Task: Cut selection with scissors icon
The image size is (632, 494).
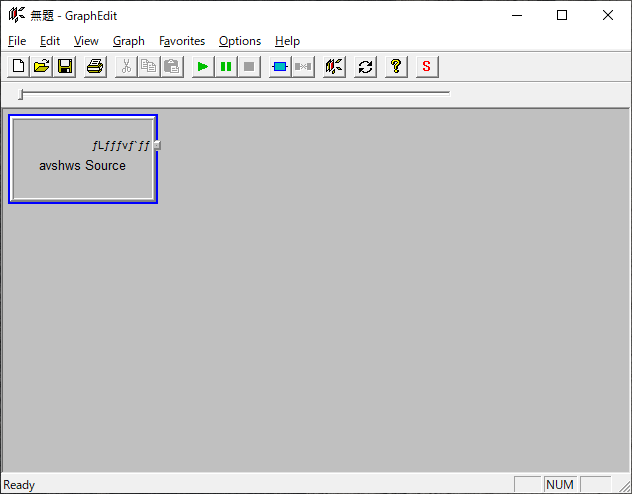Action: 126,66
